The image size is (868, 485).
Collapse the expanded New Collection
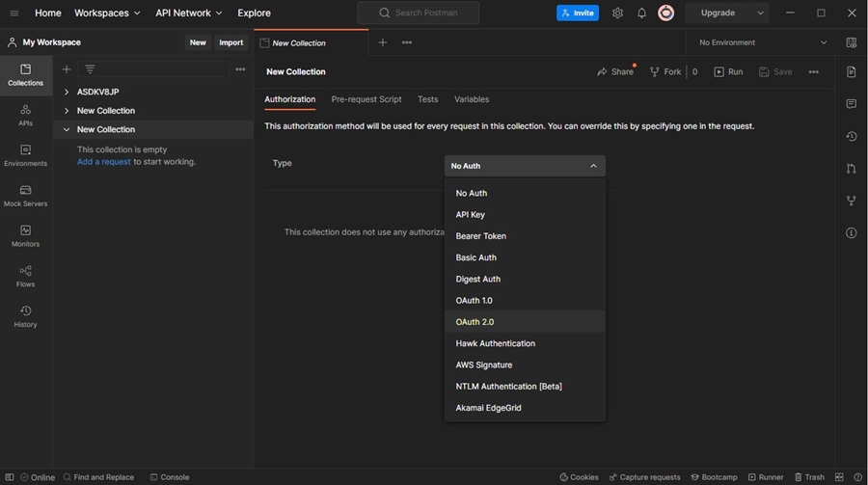click(67, 129)
